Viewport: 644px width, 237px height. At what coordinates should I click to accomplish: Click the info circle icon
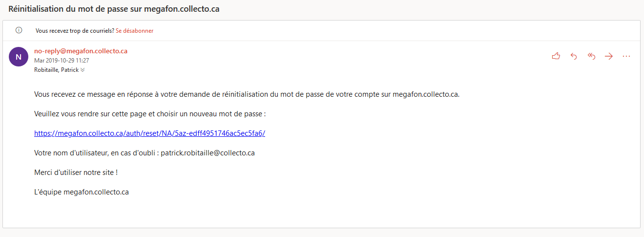(x=19, y=30)
